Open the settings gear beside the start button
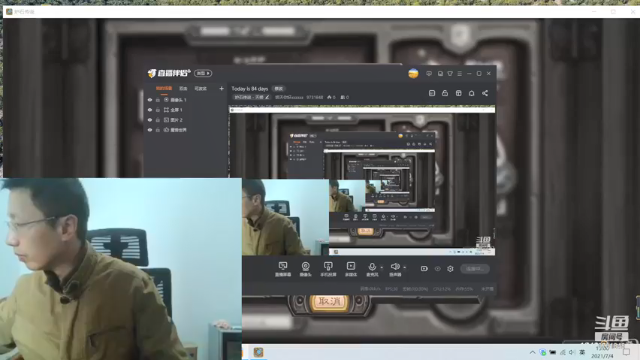This screenshot has width=640, height=360. pos(450,269)
